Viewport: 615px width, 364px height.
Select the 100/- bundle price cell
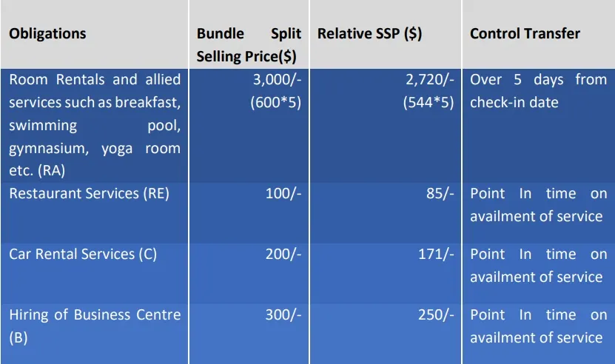pos(283,194)
